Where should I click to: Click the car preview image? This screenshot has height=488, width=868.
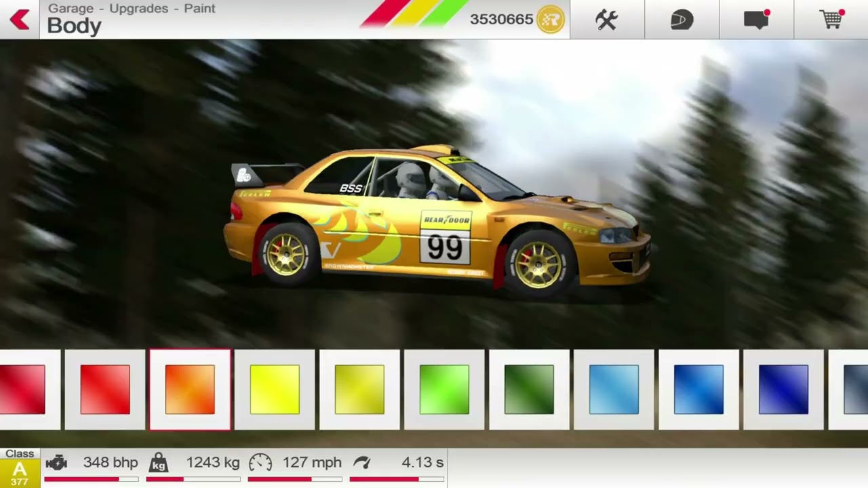(x=434, y=217)
